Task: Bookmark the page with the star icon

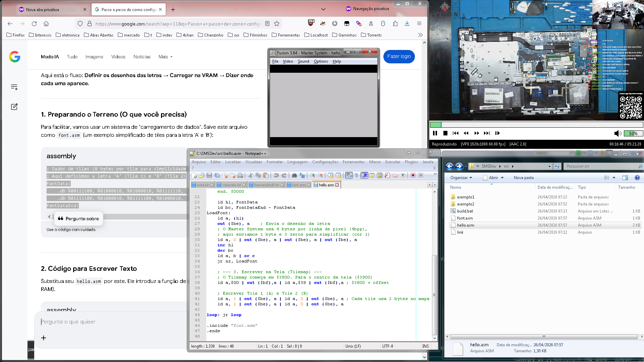Action: [277, 23]
